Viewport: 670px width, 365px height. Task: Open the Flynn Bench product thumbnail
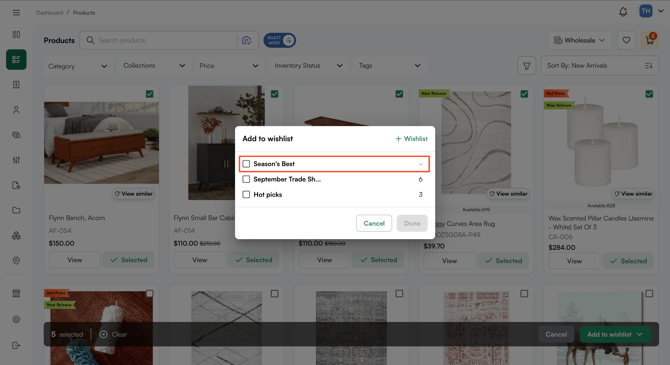(101, 143)
